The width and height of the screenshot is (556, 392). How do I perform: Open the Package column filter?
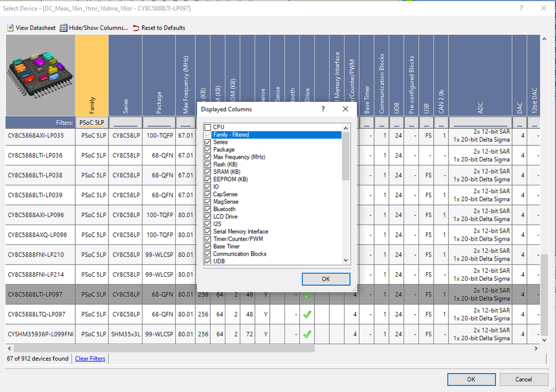pyautogui.click(x=159, y=122)
